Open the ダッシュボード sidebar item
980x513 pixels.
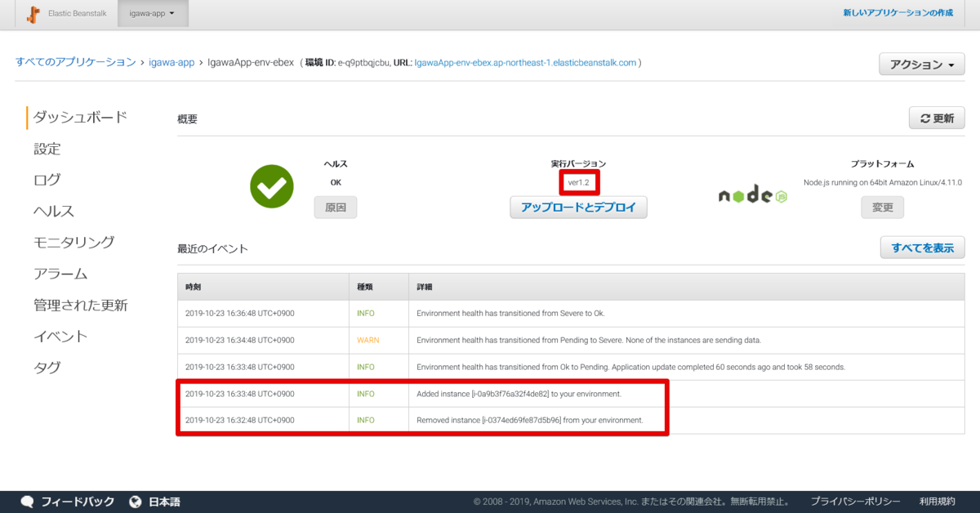(x=80, y=117)
